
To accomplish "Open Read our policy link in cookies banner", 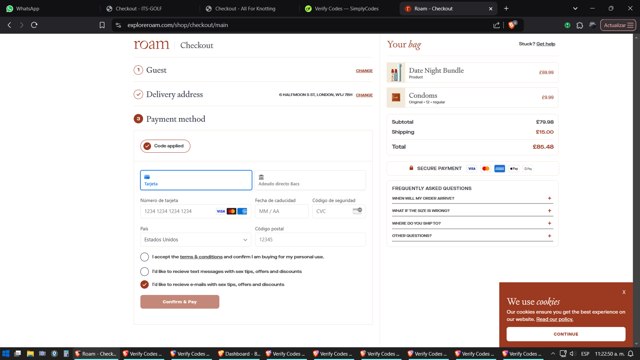I will (554, 319).
